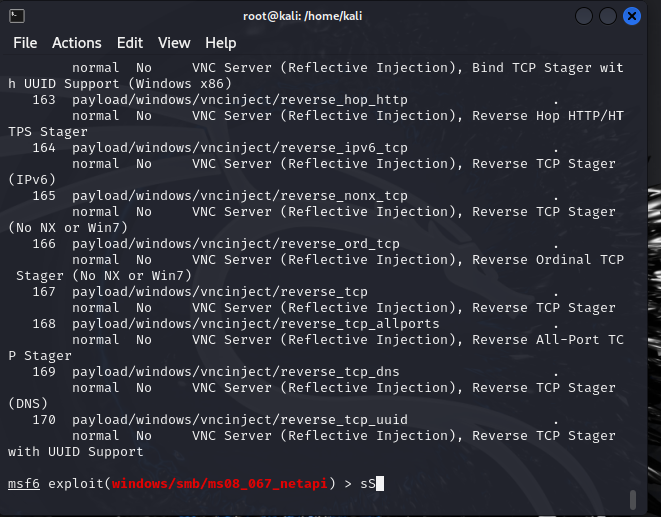
Task: Click the payload/windows/vncinject/reverse_nonx_tcp entry
Action: coord(239,196)
